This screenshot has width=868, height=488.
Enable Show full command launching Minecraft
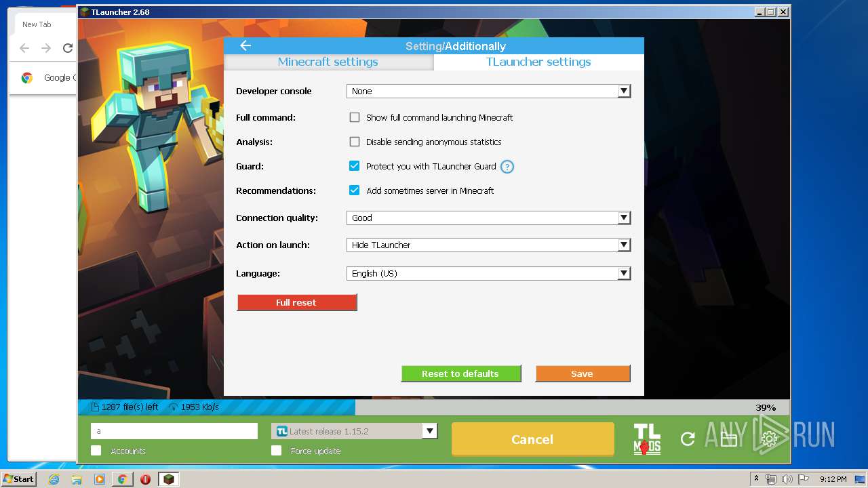[x=355, y=117]
